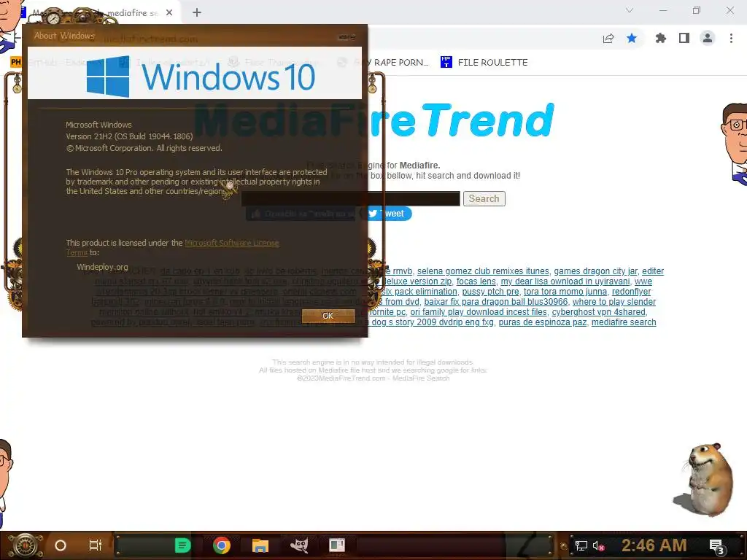Image resolution: width=747 pixels, height=560 pixels.
Task: Open 'puras de espinoza paz' link
Action: click(x=543, y=322)
